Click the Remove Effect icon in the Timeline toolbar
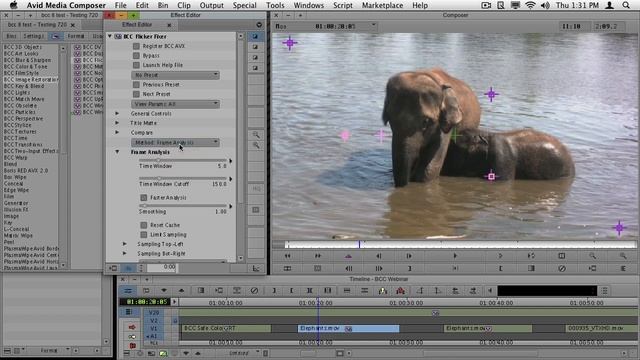640x360 pixels. (254, 291)
